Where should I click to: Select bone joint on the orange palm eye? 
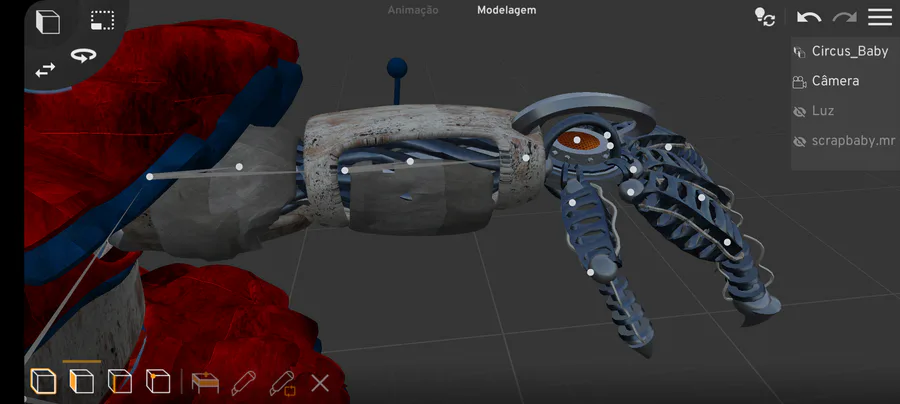click(x=577, y=140)
